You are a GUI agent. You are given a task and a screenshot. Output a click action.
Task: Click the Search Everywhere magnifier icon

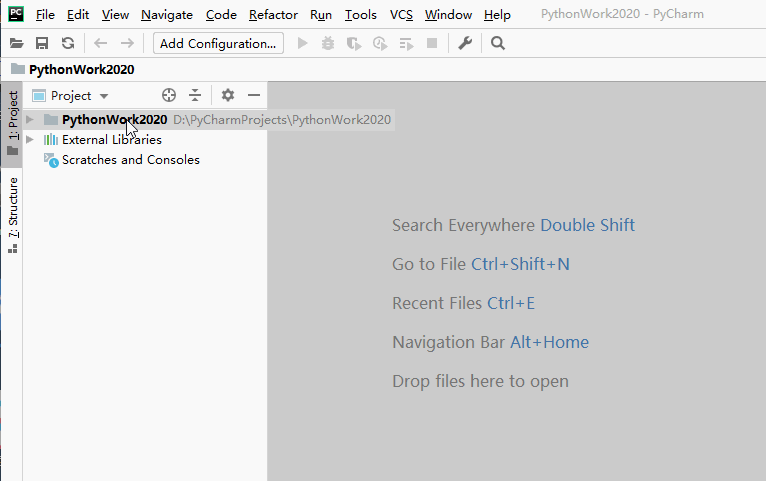tap(498, 43)
